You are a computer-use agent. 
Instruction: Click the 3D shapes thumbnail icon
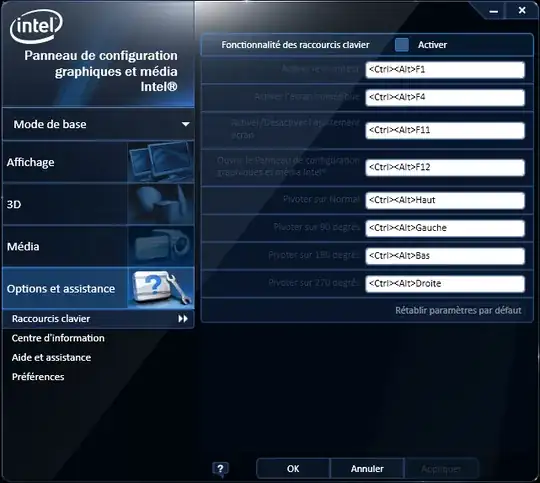click(161, 204)
